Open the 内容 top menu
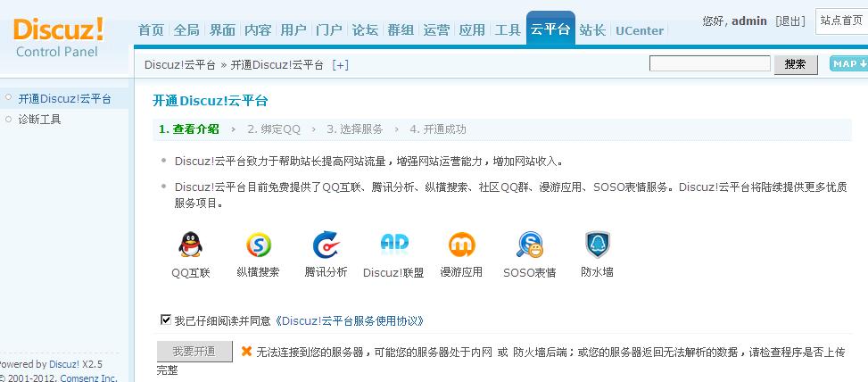The height and width of the screenshot is (382, 868). (258, 29)
